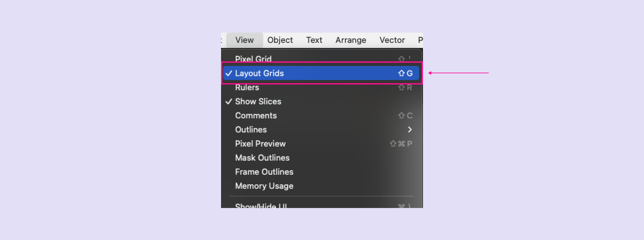The width and height of the screenshot is (644, 240).
Task: Click the View menu label
Action: tap(244, 40)
